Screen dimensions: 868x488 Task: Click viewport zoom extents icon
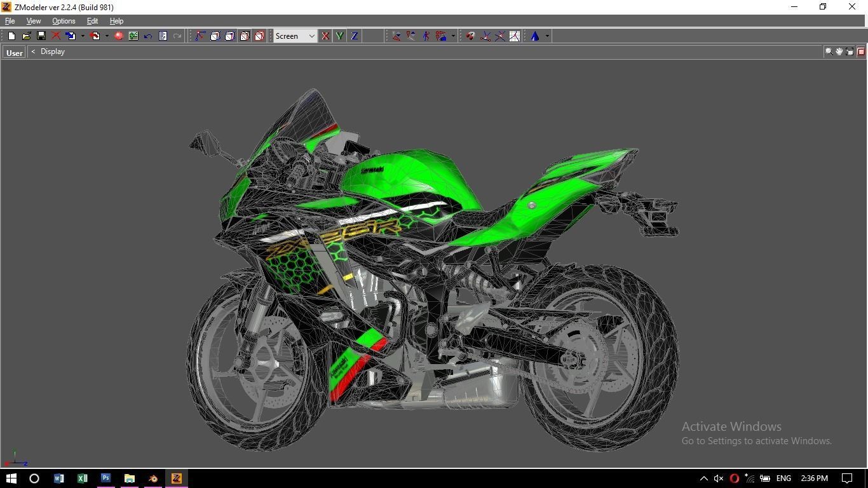pos(850,51)
